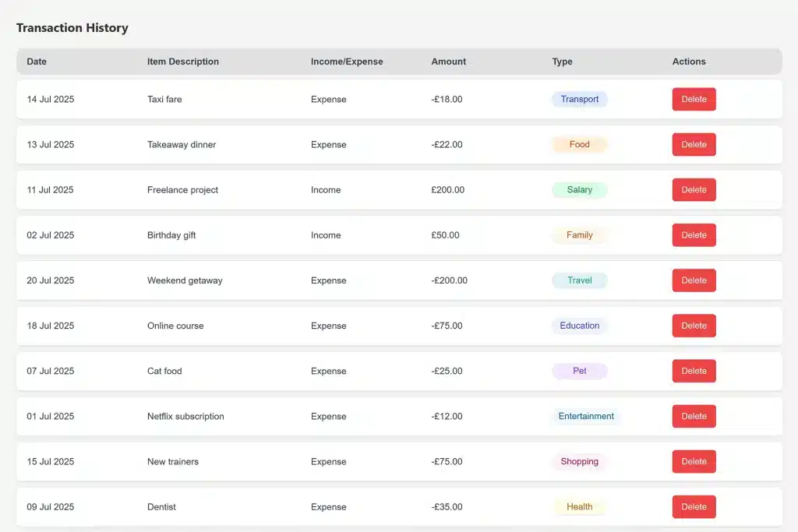Click the Shopping tag on New trainers
This screenshot has height=532, width=798.
579,461
